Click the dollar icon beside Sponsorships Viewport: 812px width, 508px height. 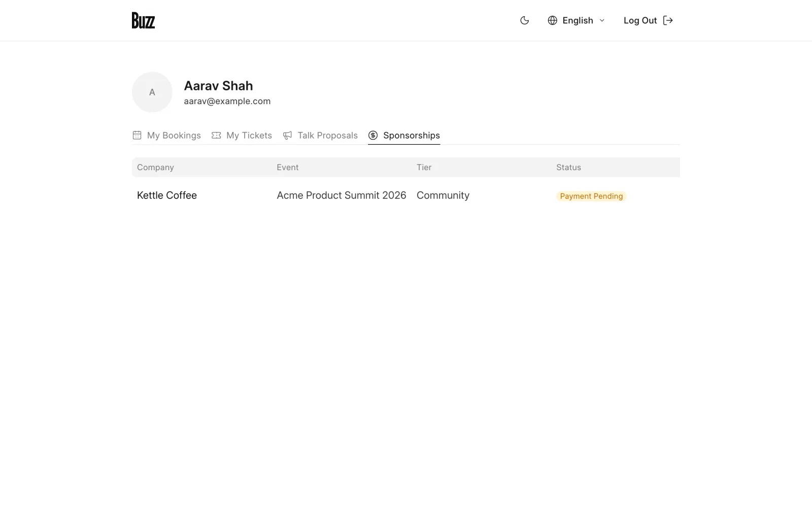(x=373, y=135)
